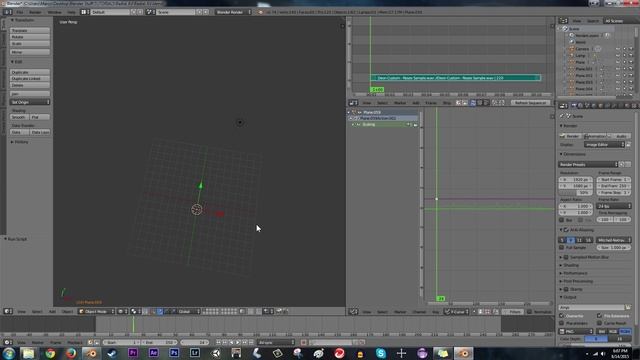Click the Translate button in the tool shelf
Screen dimensions: 640x360
pos(30,31)
